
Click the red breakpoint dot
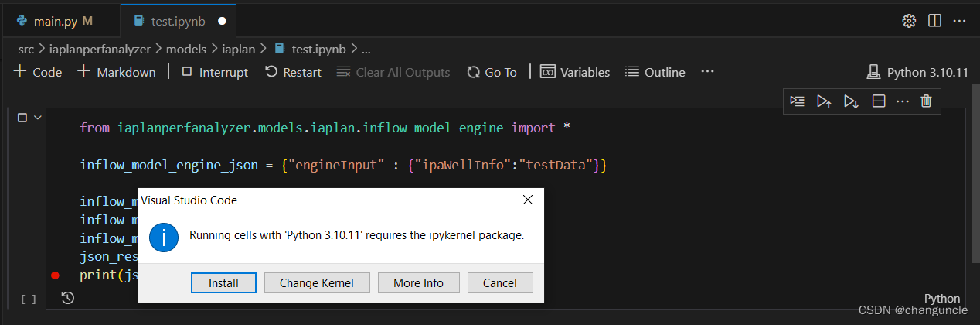click(55, 275)
